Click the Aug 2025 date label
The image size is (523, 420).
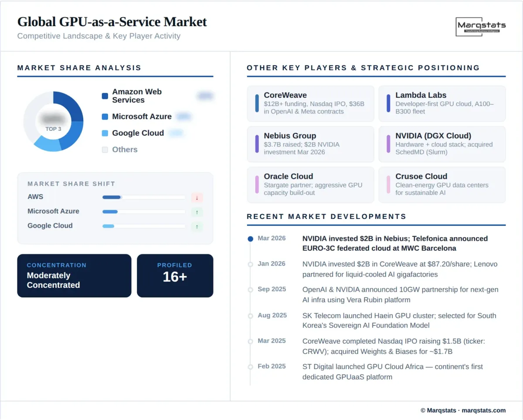pos(272,315)
